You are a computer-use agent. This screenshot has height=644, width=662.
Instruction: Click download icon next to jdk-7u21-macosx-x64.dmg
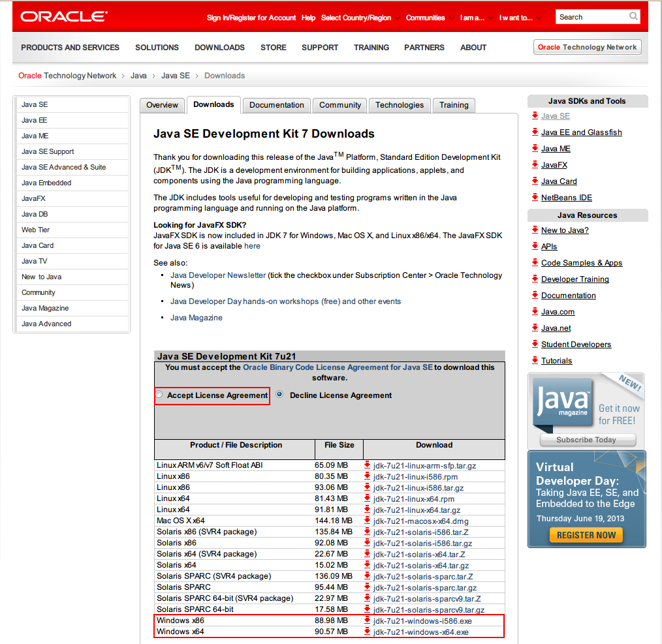click(368, 521)
